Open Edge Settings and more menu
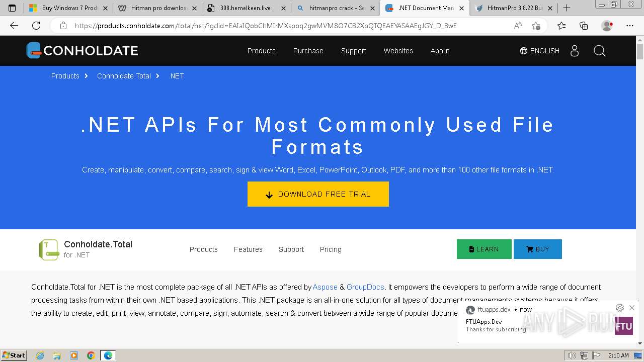Screen dimensions: 644x362 click(630, 26)
